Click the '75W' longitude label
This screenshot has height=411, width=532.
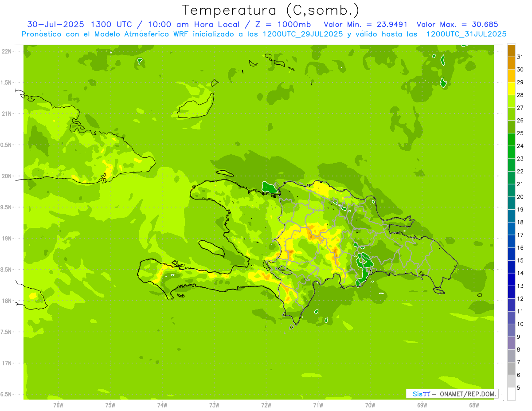[x=110, y=405]
